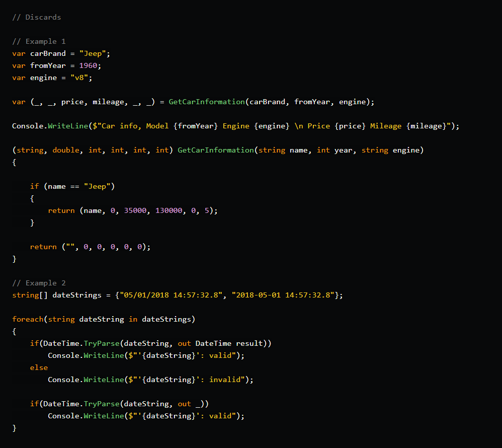This screenshot has width=502, height=448.
Task: Click the dateStrings array declaration name
Action: pos(77,295)
